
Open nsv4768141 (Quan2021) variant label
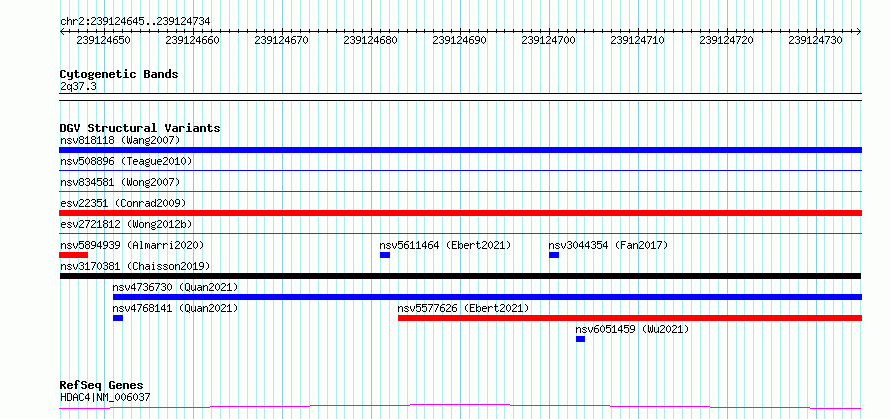coord(175,308)
